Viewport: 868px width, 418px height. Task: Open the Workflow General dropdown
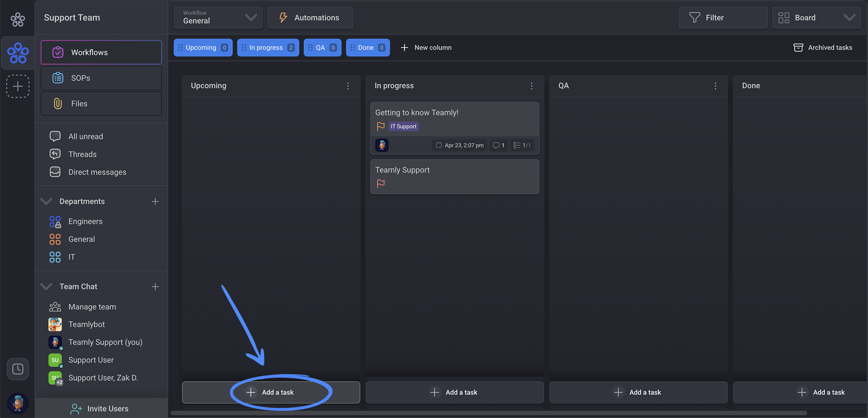[x=218, y=18]
